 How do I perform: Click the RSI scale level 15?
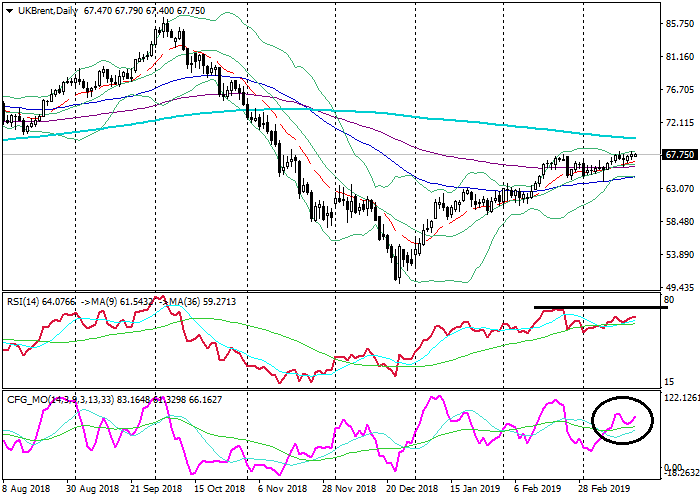click(x=668, y=383)
